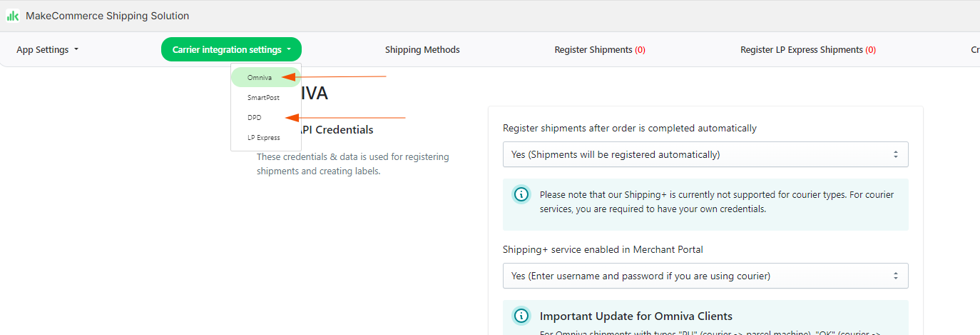Click the up-down arrows of the Shipping+ service select
The width and height of the screenshot is (980, 335).
pyautogui.click(x=896, y=276)
